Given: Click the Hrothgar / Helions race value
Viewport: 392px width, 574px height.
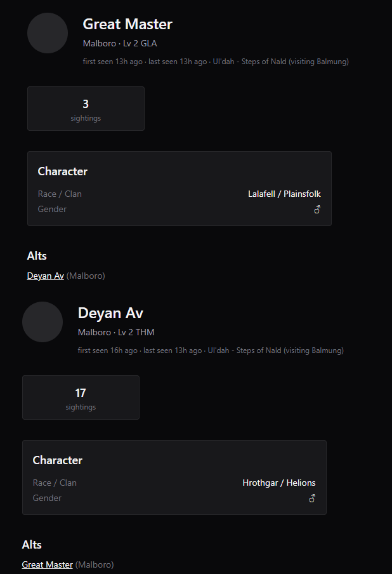Looking at the screenshot, I should click(x=279, y=483).
